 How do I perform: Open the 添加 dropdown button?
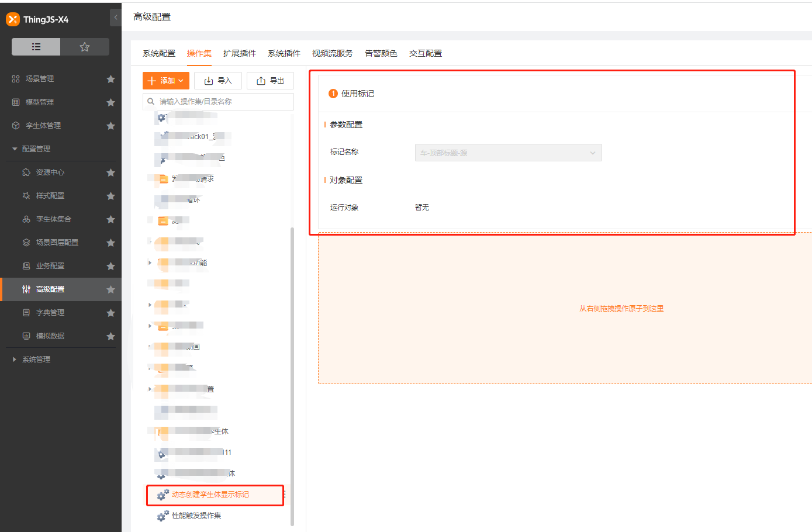click(x=166, y=81)
